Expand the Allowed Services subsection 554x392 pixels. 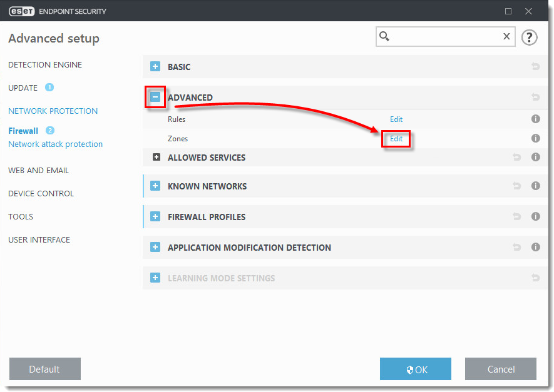pyautogui.click(x=156, y=158)
